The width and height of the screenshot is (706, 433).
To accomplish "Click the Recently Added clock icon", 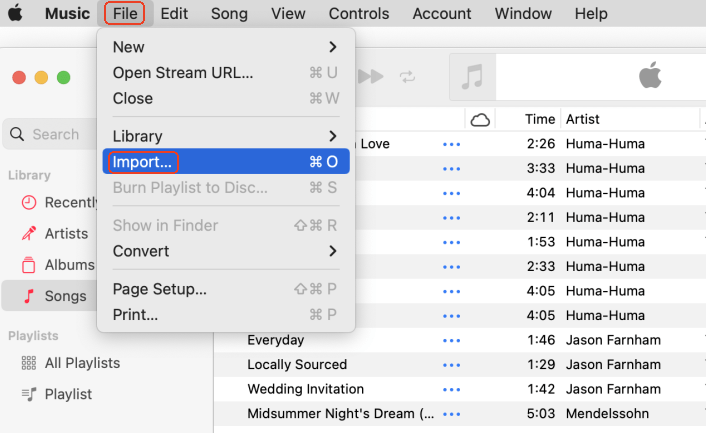I will [x=29, y=202].
